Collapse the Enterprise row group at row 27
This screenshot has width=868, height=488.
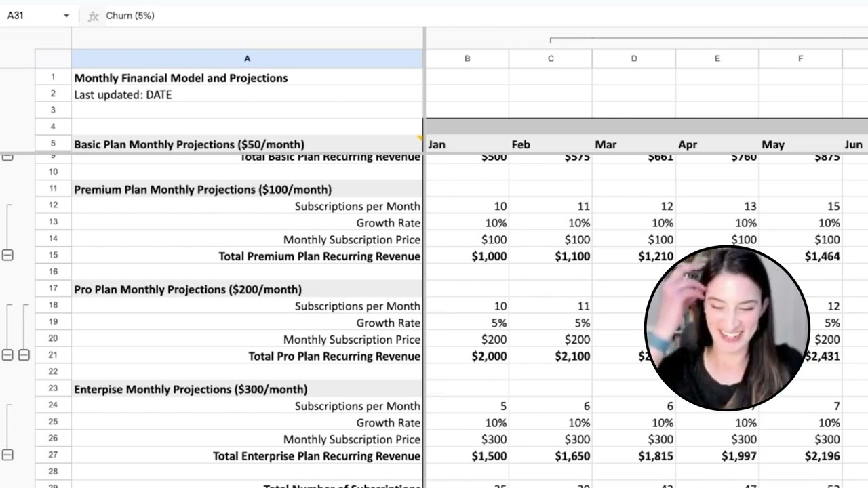coord(7,455)
